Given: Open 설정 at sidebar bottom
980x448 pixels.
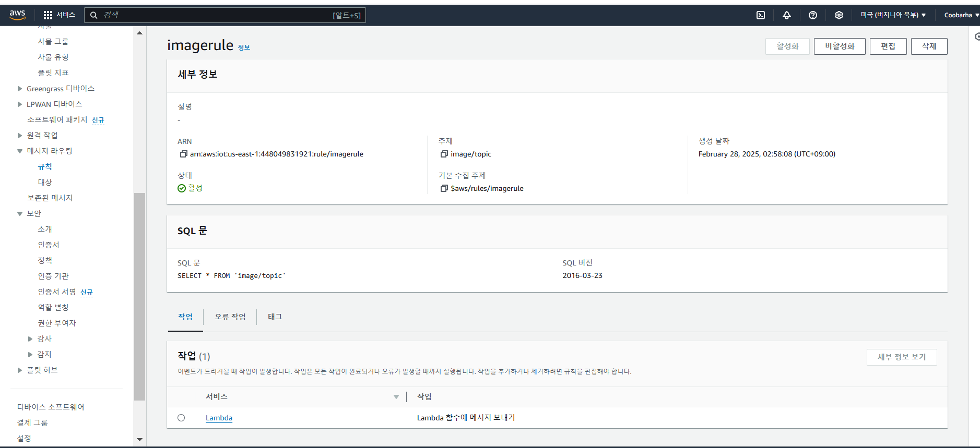Looking at the screenshot, I should point(24,438).
